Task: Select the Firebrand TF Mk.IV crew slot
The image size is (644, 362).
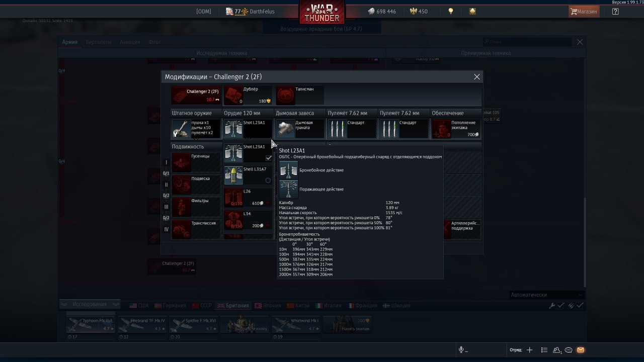Action: pos(142,324)
